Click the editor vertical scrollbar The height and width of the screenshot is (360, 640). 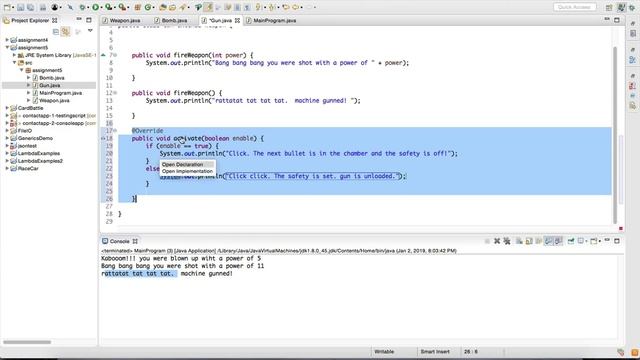615,135
